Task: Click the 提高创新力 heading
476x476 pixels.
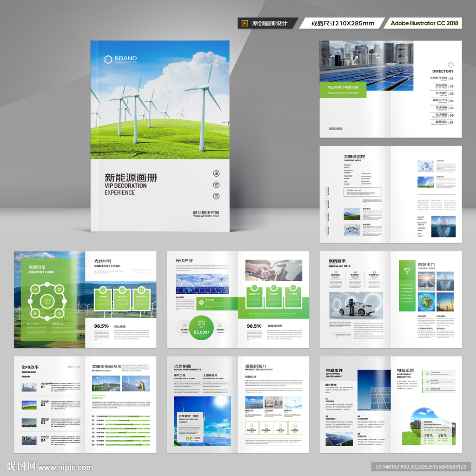Action: 256,366
